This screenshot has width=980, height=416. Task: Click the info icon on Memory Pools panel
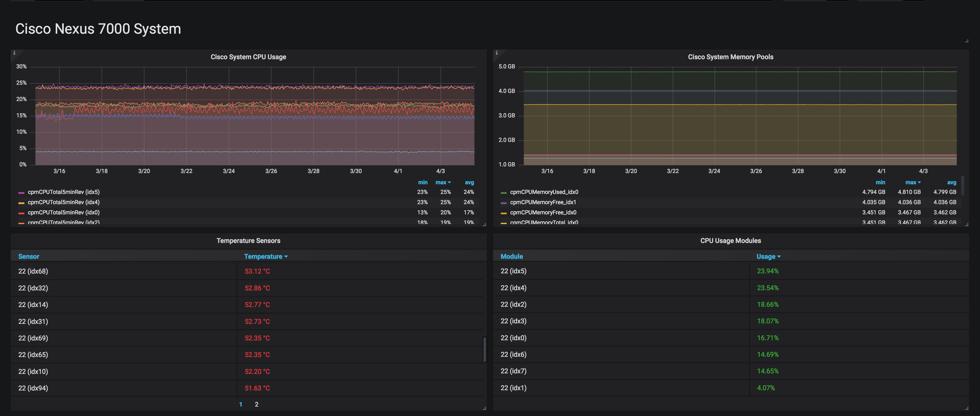tap(496, 53)
